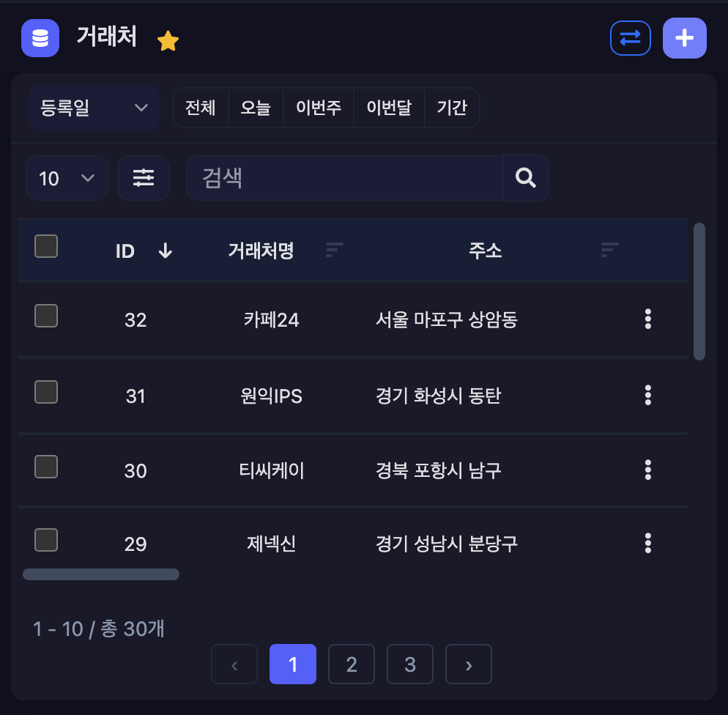Click the swap arrows icon near top right
This screenshot has height=715, width=728.
tap(631, 38)
